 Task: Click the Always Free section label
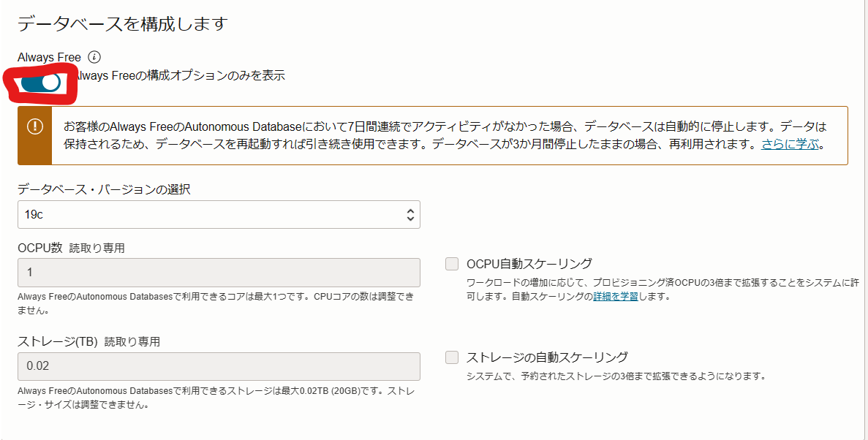49,57
